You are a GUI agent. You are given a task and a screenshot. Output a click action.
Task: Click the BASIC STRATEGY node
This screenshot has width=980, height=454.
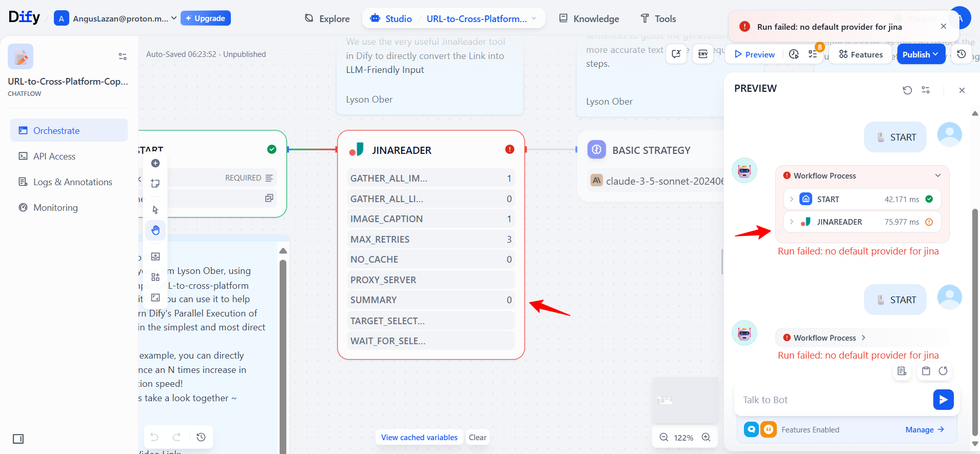coord(651,166)
